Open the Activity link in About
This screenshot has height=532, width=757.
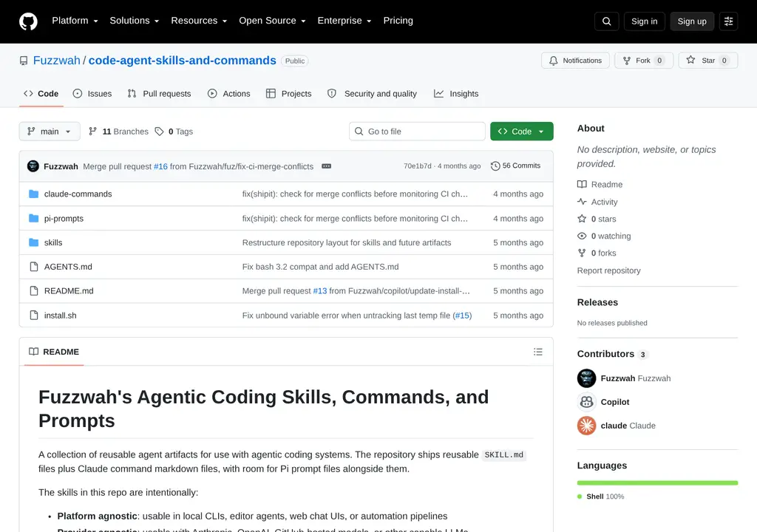point(597,202)
